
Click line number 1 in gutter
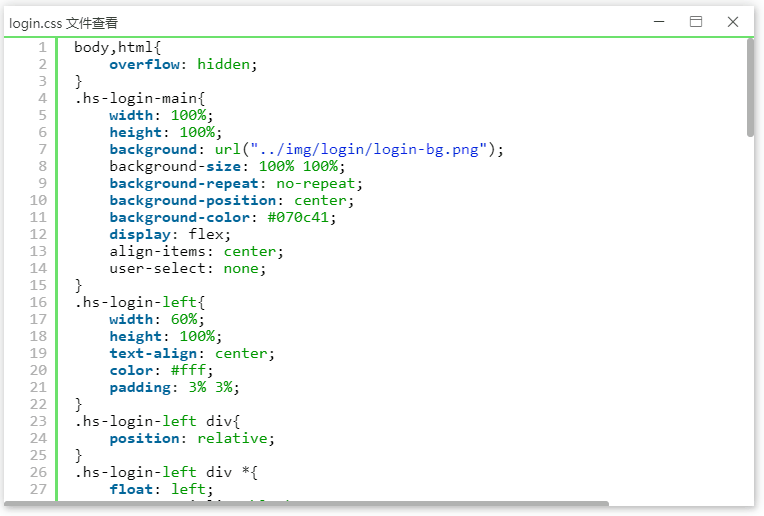[43, 47]
